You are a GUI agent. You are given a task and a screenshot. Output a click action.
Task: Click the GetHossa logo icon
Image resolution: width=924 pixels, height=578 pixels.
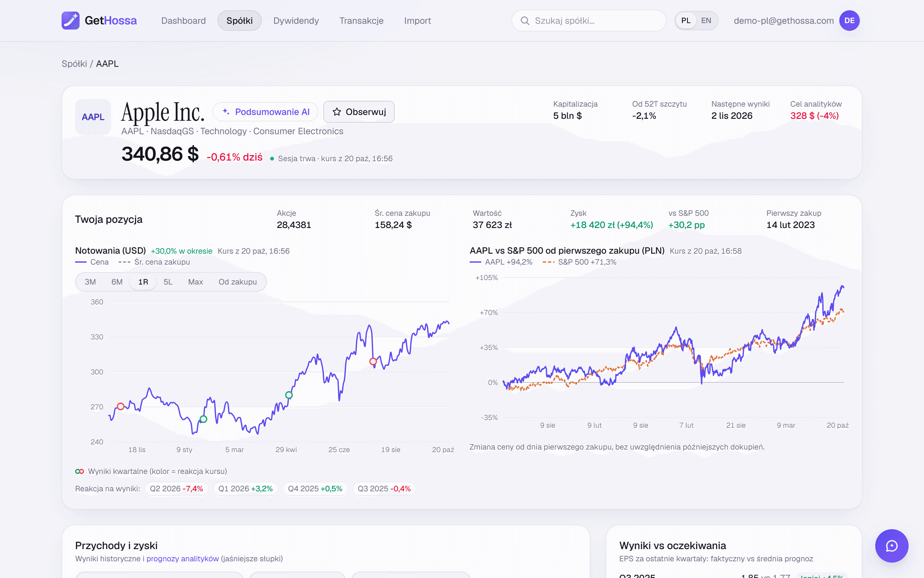point(70,21)
